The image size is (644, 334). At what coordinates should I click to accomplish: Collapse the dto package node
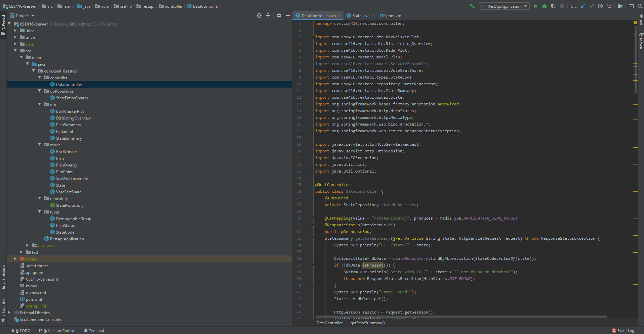40,104
